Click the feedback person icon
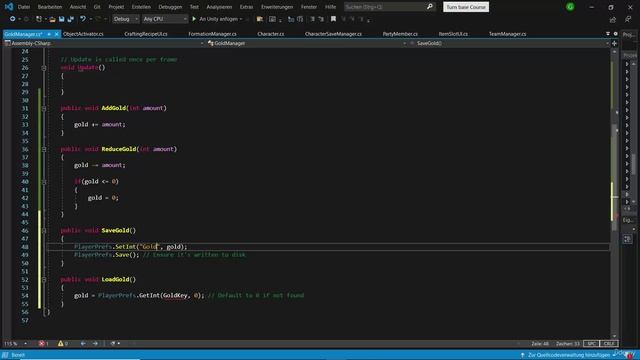The width and height of the screenshot is (640, 360). (628, 20)
